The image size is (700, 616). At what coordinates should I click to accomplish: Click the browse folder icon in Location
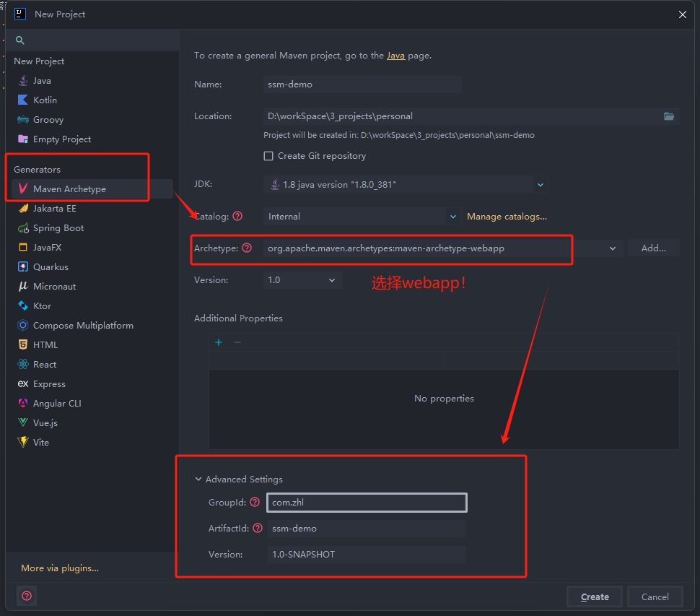(x=669, y=116)
